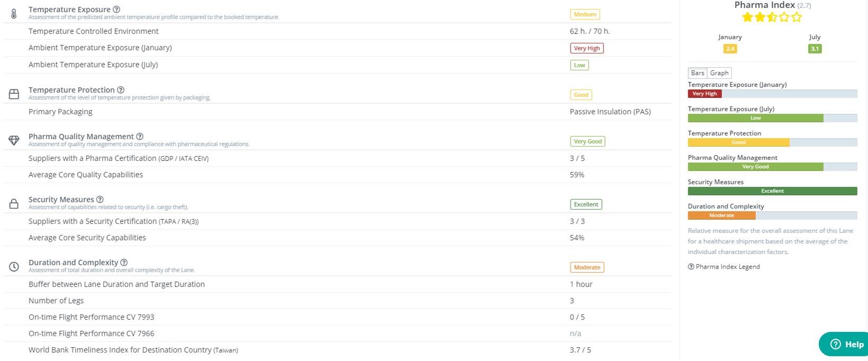Image resolution: width=868 pixels, height=361 pixels.
Task: Select the January index score badge 2.4
Action: point(730,49)
